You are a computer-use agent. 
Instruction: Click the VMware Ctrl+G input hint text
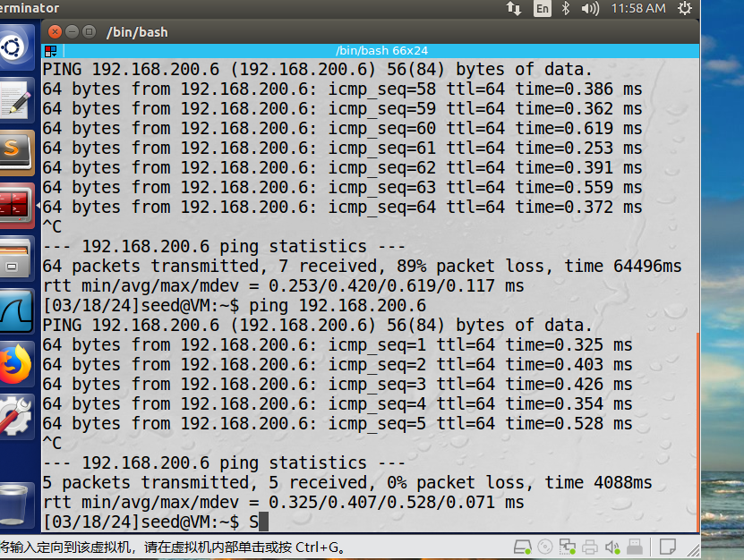click(172, 547)
